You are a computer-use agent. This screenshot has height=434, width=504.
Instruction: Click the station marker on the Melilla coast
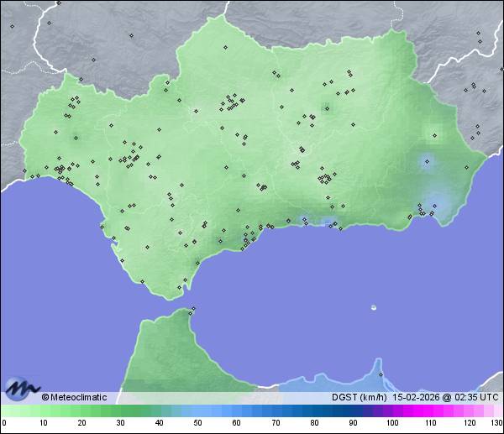(381, 374)
